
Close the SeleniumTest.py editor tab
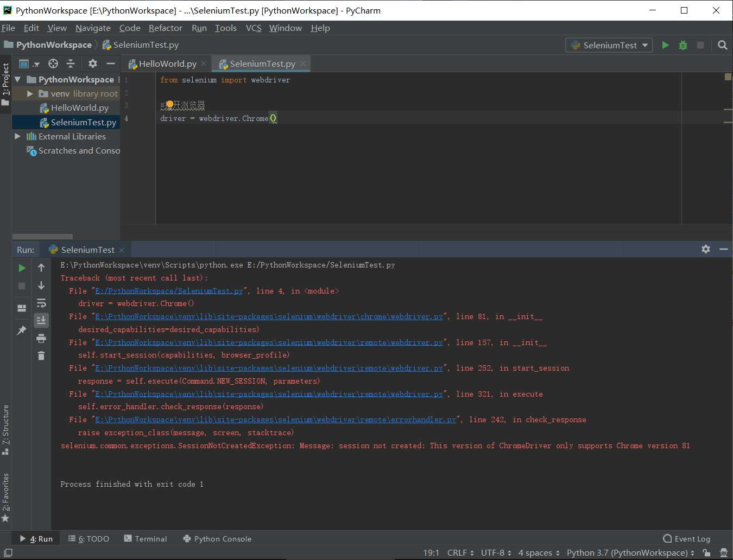pos(303,64)
